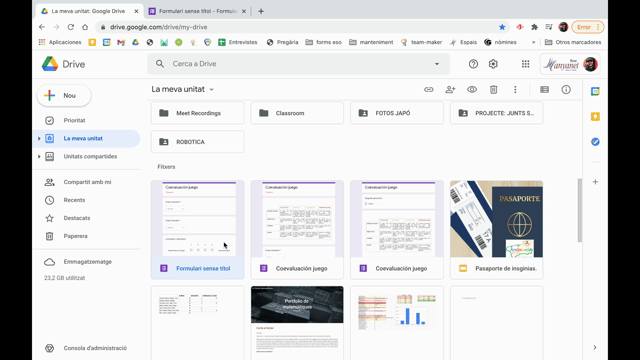
Task: Select La meva unitat: Google Drive tab
Action: click(x=88, y=11)
